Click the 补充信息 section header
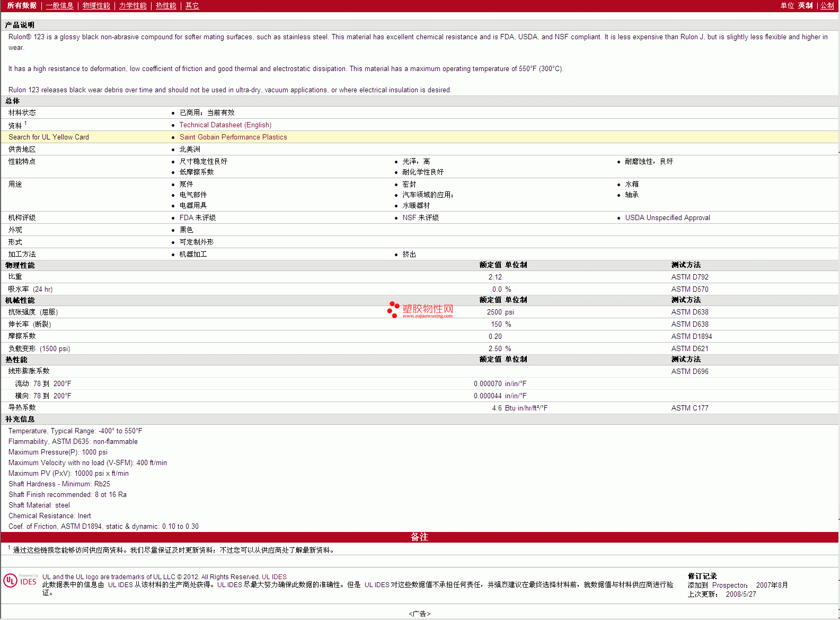Screen dimensions: 840x620 tap(20, 420)
